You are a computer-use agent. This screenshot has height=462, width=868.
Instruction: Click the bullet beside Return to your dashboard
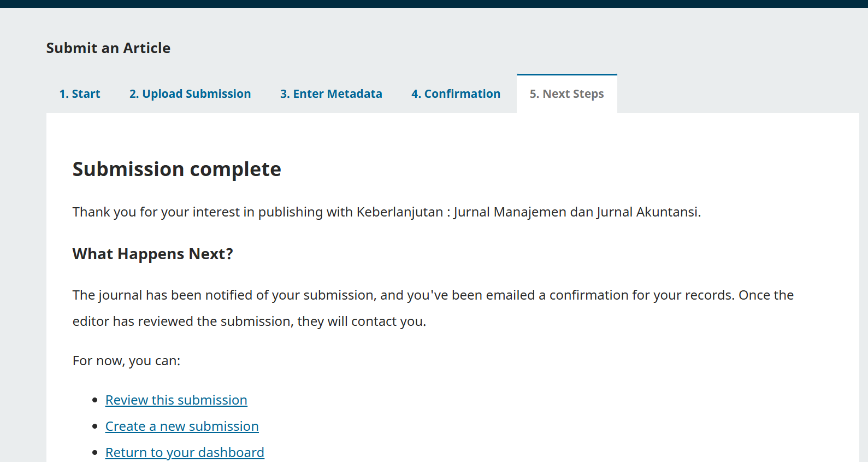coord(95,453)
